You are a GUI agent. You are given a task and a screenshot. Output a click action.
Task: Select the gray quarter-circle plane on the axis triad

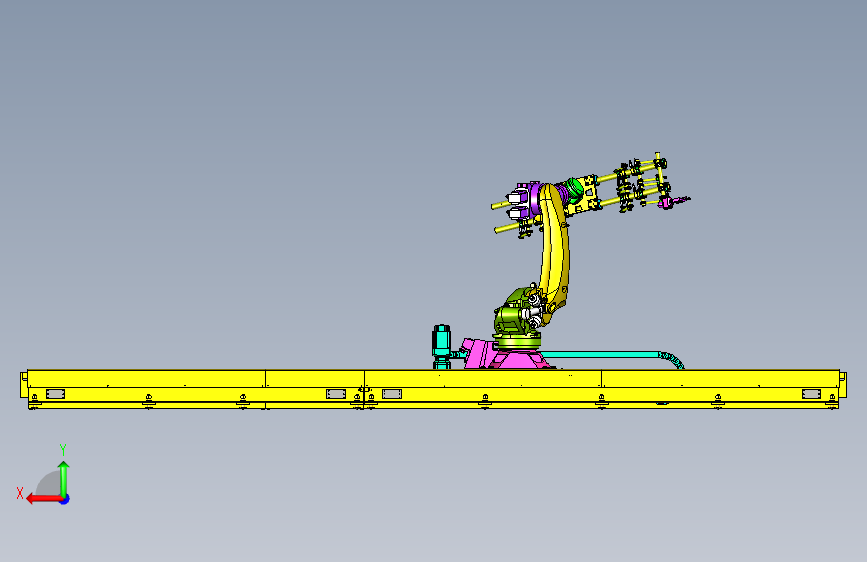pyautogui.click(x=49, y=483)
